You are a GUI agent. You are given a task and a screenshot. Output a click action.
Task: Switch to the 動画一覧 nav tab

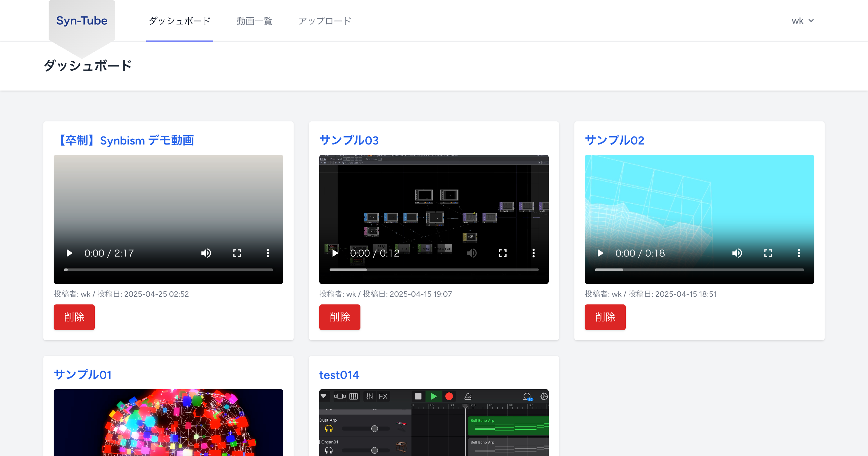point(254,21)
